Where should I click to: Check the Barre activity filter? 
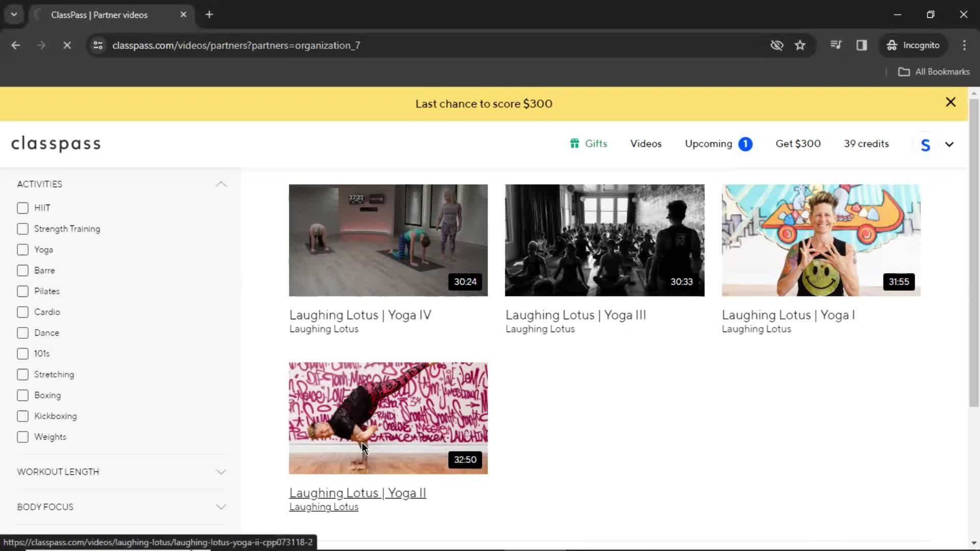(x=22, y=270)
